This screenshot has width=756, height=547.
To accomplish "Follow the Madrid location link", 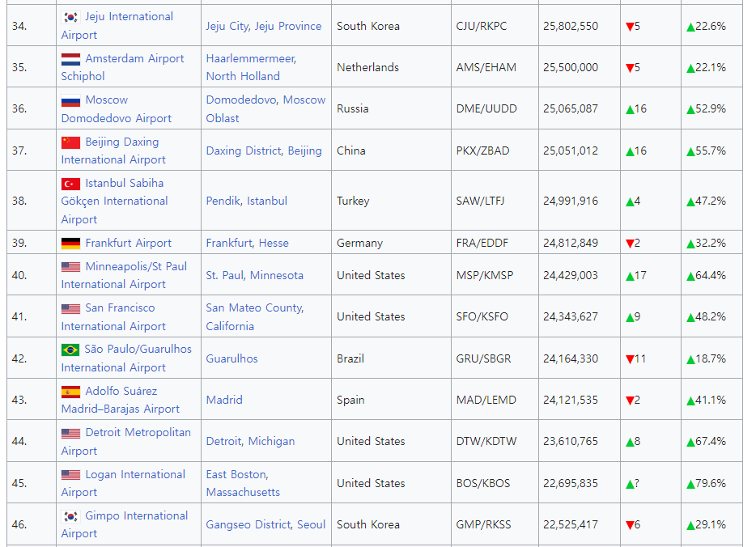I will coord(224,400).
